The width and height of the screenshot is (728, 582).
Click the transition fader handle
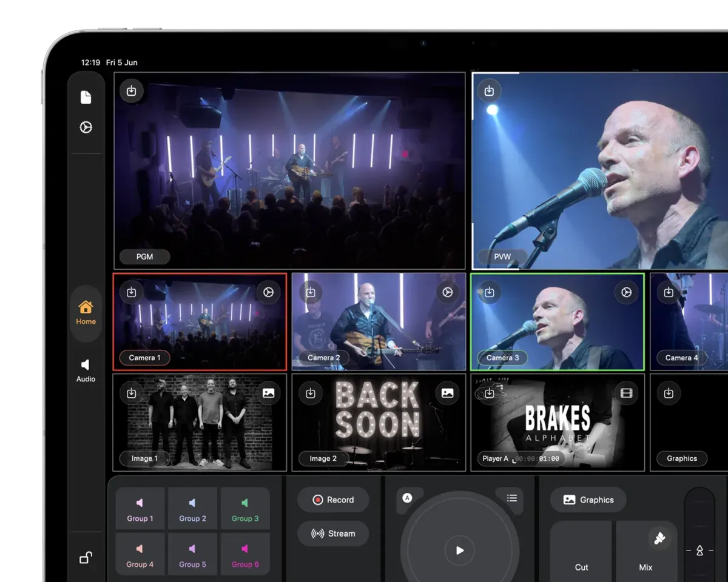[x=699, y=550]
